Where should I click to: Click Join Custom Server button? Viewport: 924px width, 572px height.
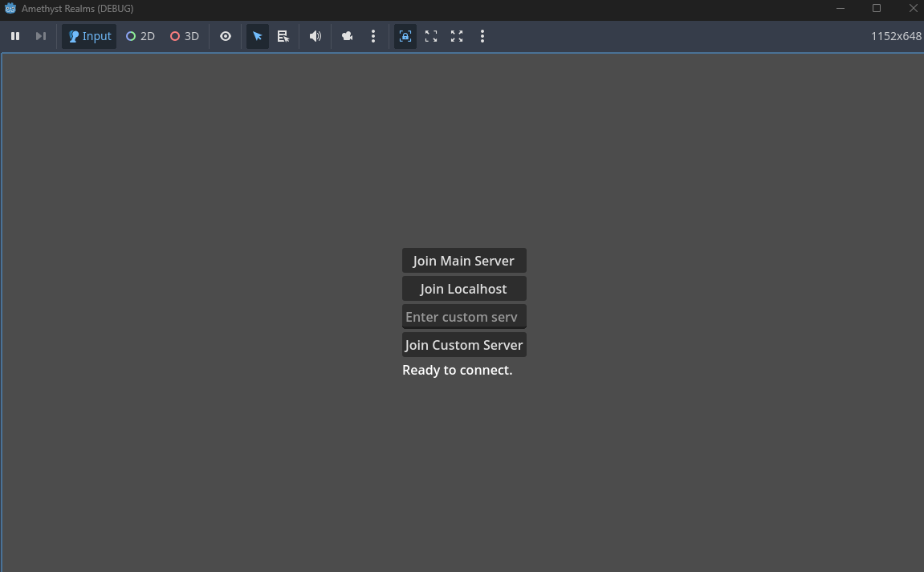pyautogui.click(x=464, y=345)
